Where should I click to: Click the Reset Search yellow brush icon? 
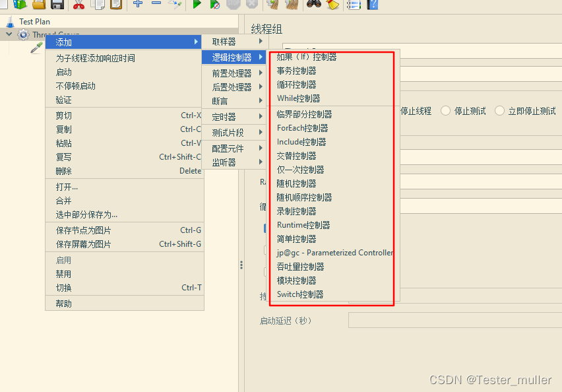332,3
